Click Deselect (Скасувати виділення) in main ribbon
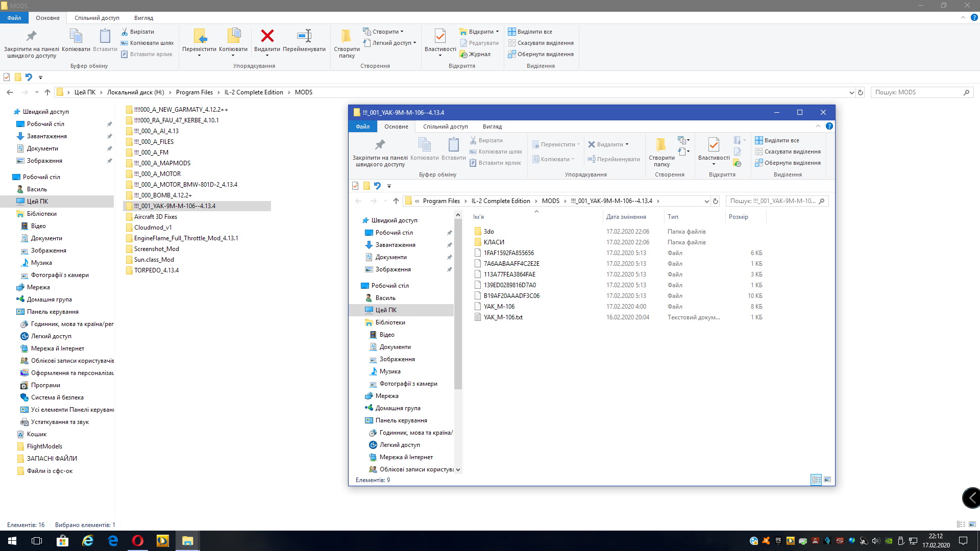The height and width of the screenshot is (551, 980). [545, 43]
